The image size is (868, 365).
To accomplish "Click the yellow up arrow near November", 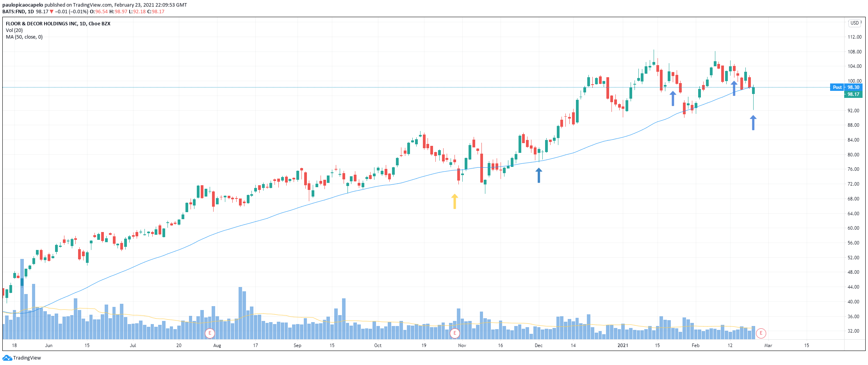I will click(x=454, y=201).
